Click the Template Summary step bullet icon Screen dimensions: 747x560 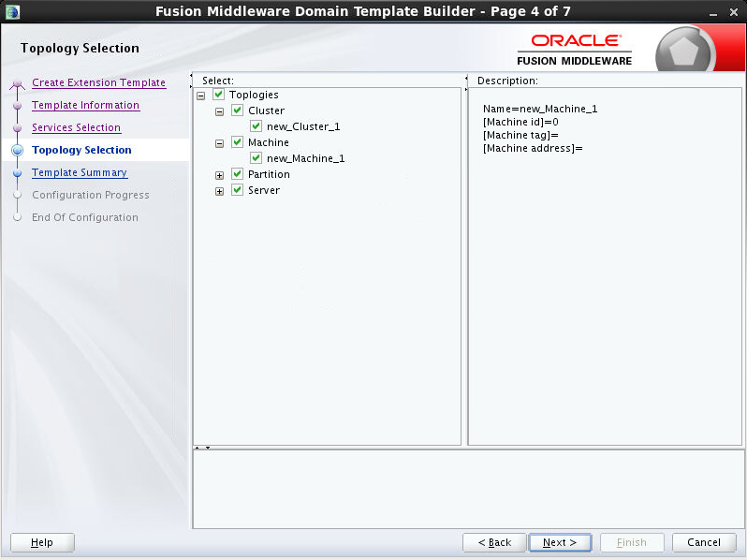coord(17,172)
